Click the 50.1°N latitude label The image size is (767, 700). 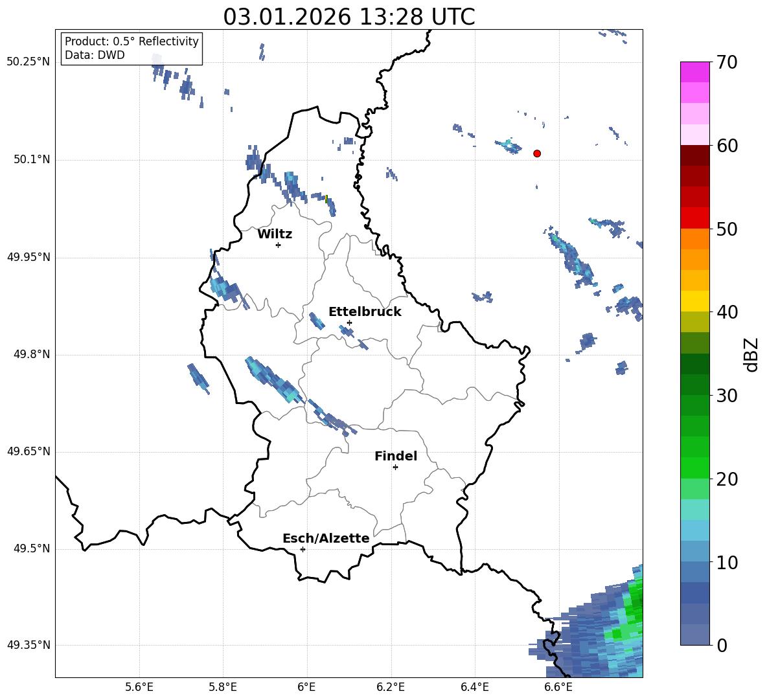pyautogui.click(x=32, y=160)
